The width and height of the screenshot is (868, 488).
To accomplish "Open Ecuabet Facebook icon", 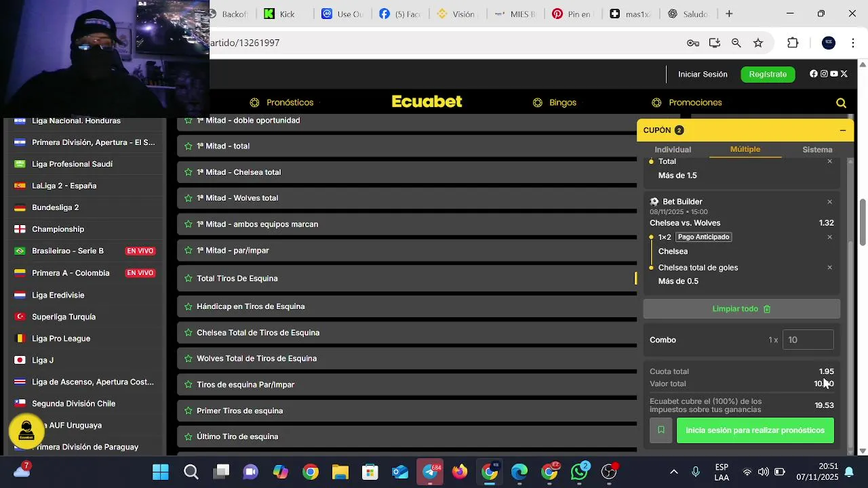I will 814,74.
